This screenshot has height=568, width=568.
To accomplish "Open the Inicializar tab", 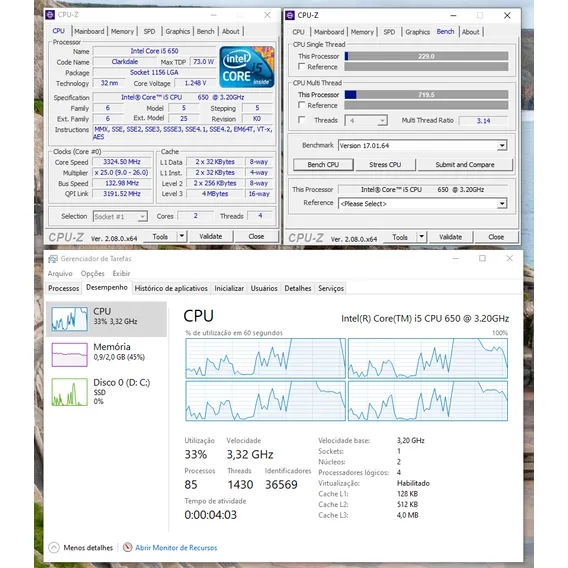I will (229, 288).
